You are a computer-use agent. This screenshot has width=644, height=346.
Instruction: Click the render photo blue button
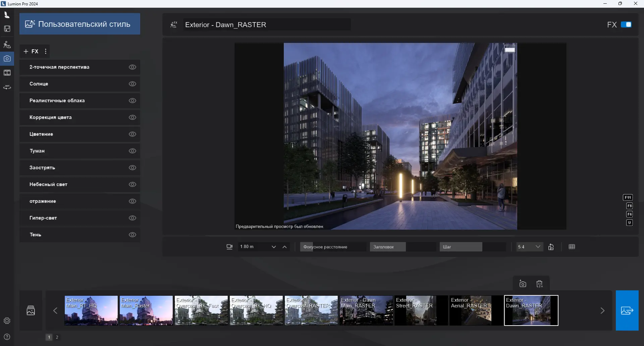tap(627, 310)
